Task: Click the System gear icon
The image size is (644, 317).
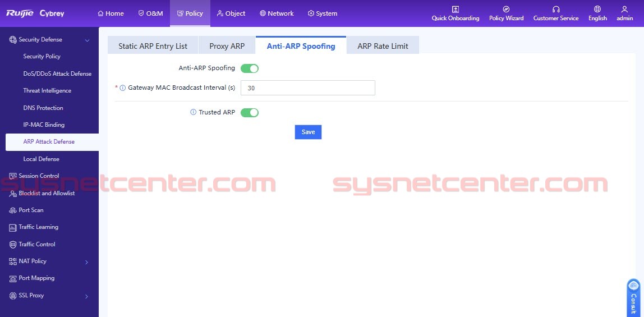Action: pyautogui.click(x=311, y=13)
